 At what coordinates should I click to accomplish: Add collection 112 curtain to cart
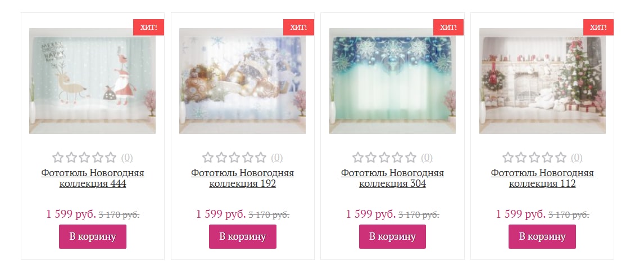[x=542, y=236]
